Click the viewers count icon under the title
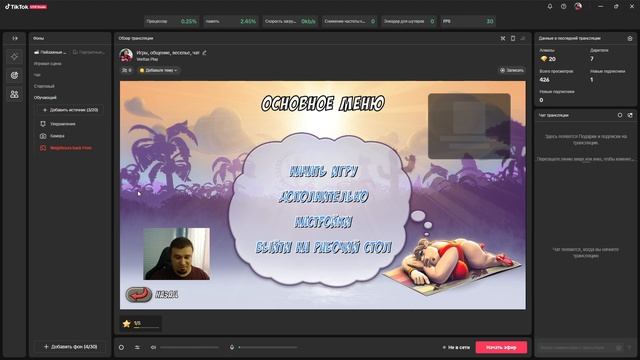 127,70
